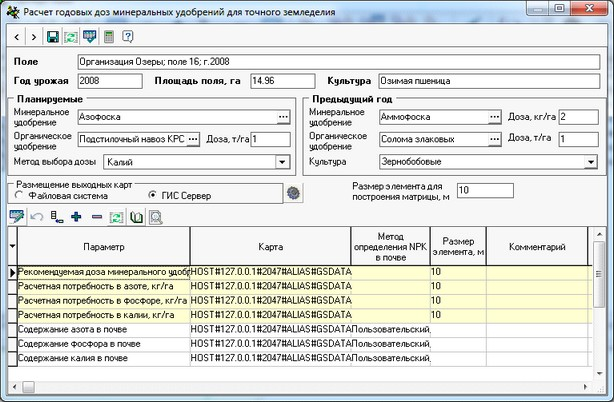Open help via the question mark icon

pyautogui.click(x=127, y=37)
